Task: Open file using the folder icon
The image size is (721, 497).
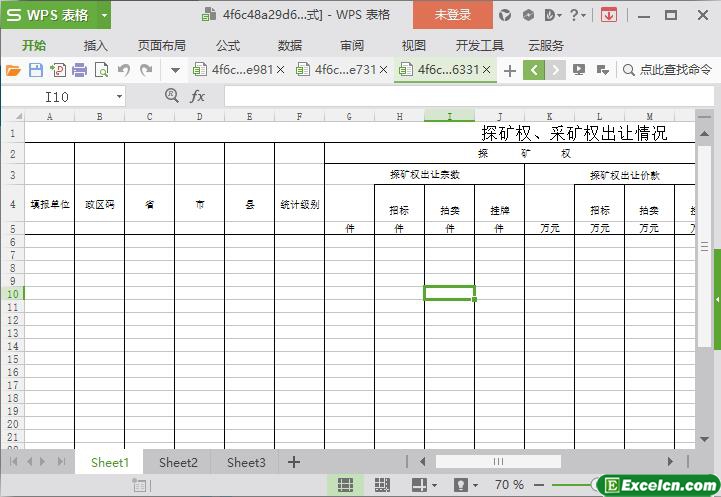Action: (13, 70)
